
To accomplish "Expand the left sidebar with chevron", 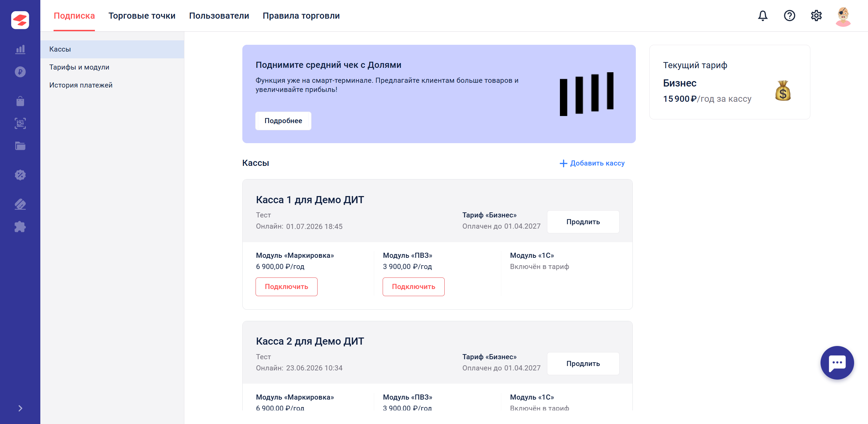I will tap(20, 408).
